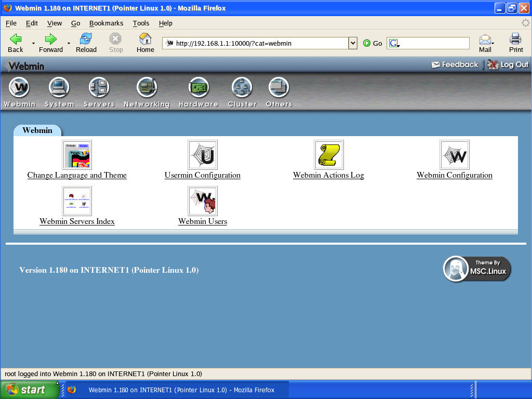Click the Version 1.180 on INTERNET1 text
532x399 pixels.
pos(109,270)
